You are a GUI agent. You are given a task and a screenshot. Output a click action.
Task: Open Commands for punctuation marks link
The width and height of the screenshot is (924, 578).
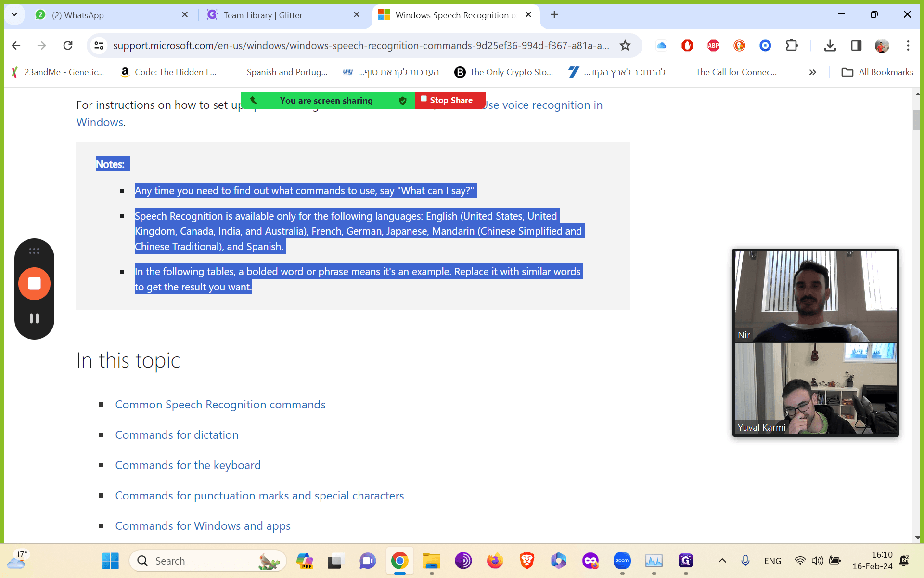click(x=259, y=496)
